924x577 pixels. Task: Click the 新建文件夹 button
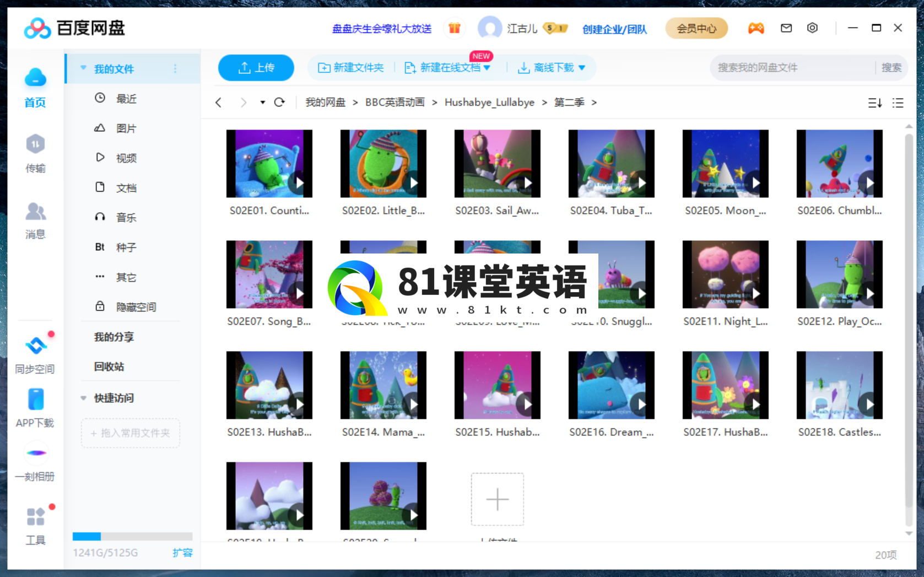(x=351, y=68)
